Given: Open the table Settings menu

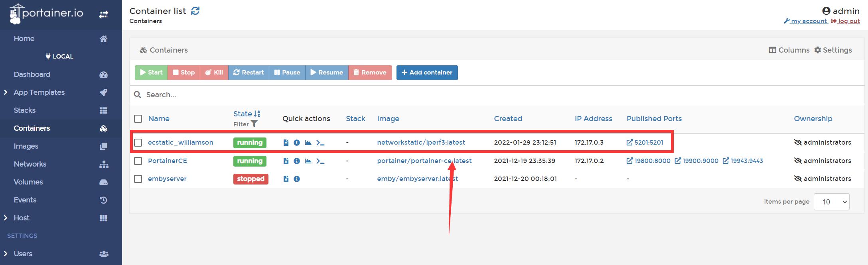Looking at the screenshot, I should click(833, 50).
